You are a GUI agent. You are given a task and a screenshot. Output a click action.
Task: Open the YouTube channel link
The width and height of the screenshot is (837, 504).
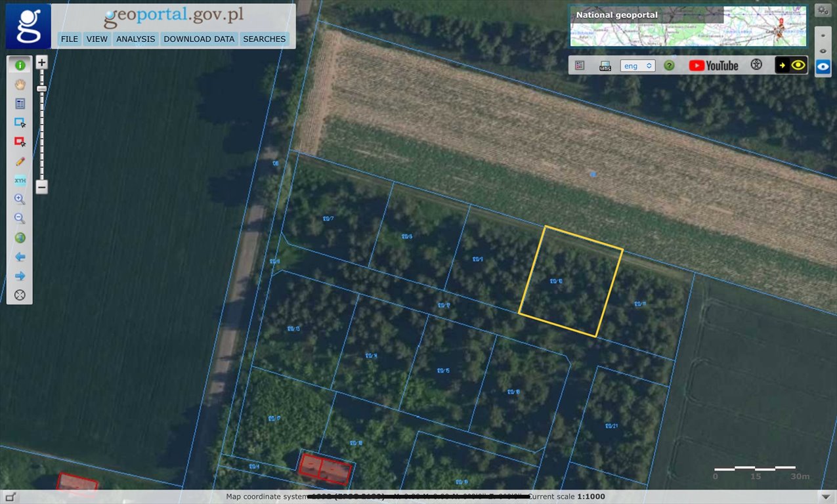[714, 65]
